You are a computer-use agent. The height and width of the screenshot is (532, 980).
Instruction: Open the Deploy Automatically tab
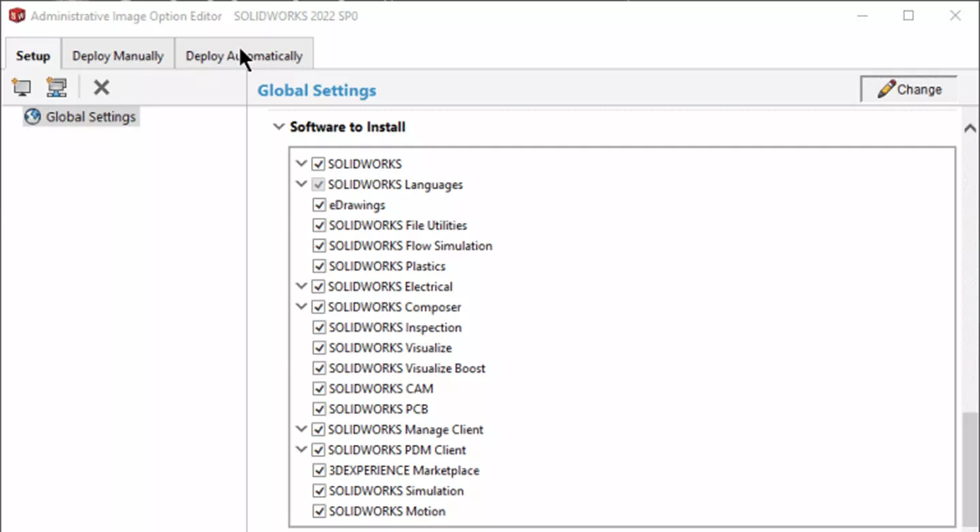tap(244, 56)
